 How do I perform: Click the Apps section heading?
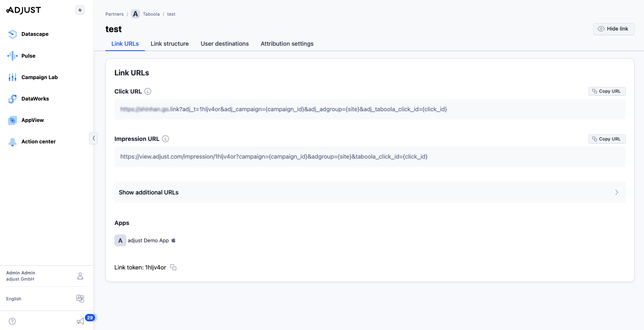point(122,223)
